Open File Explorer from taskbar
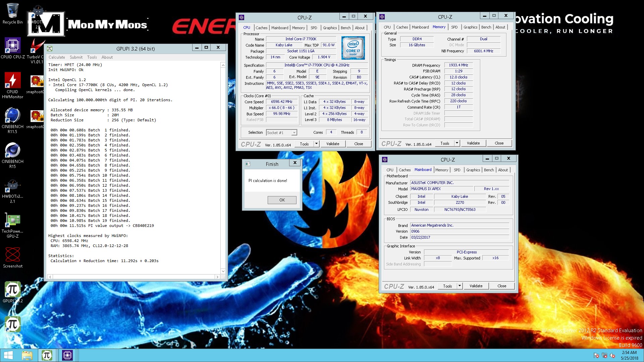 tap(27, 355)
